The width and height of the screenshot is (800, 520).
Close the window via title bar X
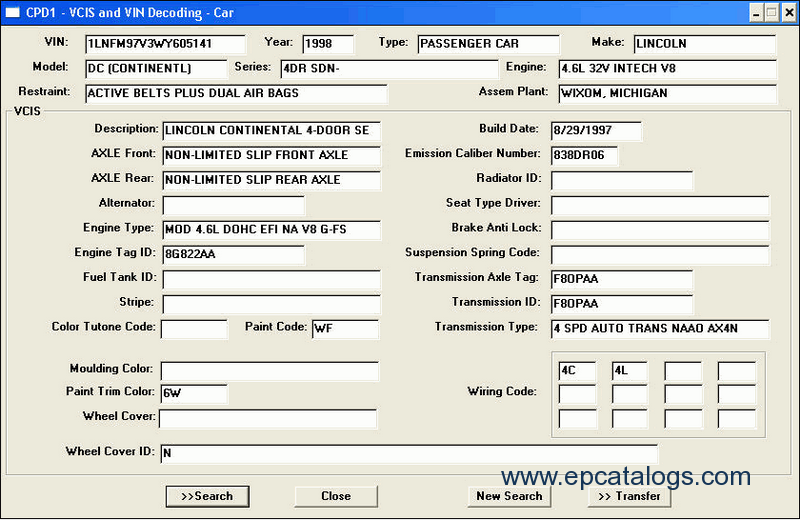pyautogui.click(x=789, y=13)
